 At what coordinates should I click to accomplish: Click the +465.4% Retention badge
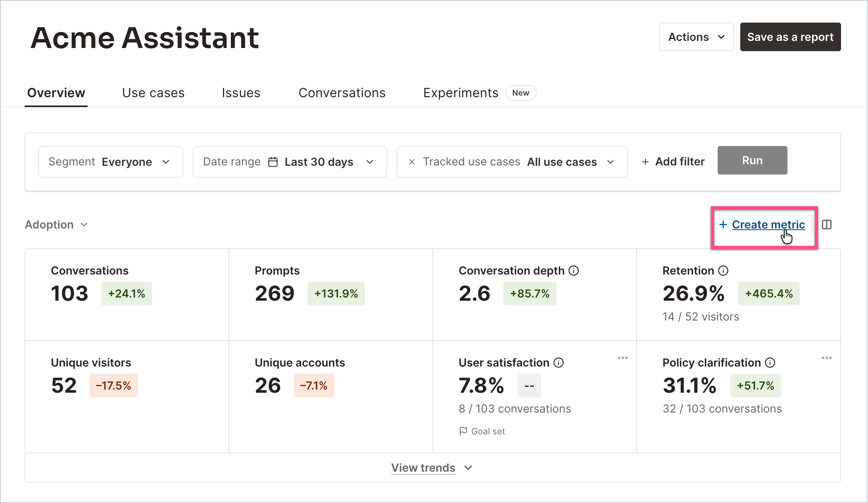[769, 294]
